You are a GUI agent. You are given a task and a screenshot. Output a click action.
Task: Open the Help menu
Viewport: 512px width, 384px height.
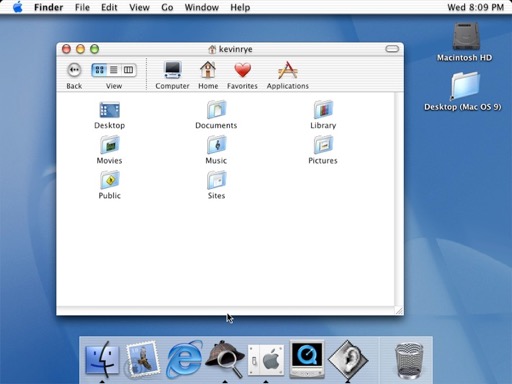click(240, 7)
